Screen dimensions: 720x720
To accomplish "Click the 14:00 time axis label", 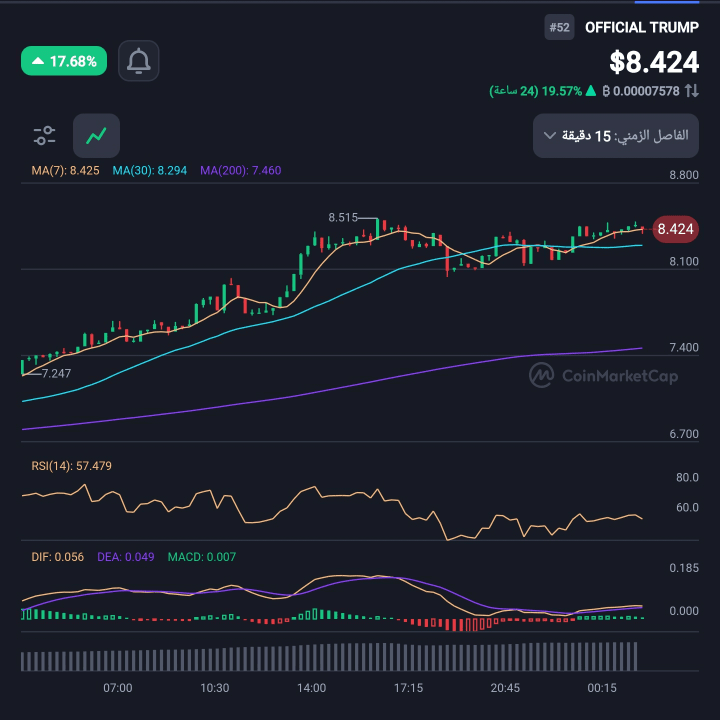I will point(311,688).
